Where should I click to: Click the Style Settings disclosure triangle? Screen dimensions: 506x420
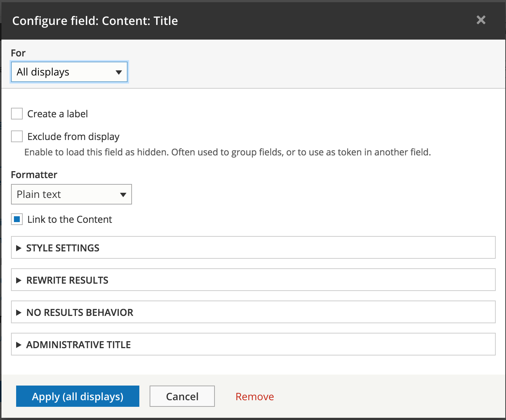pyautogui.click(x=19, y=248)
